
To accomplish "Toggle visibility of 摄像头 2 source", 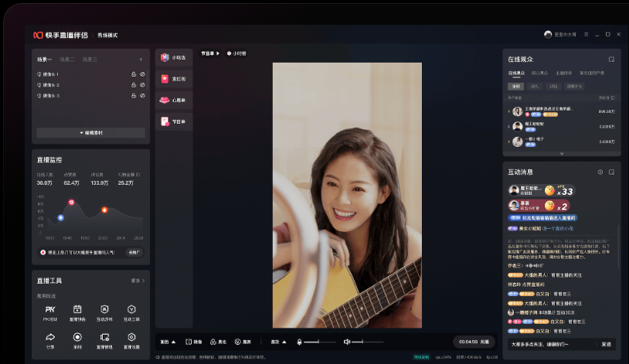I will (142, 85).
